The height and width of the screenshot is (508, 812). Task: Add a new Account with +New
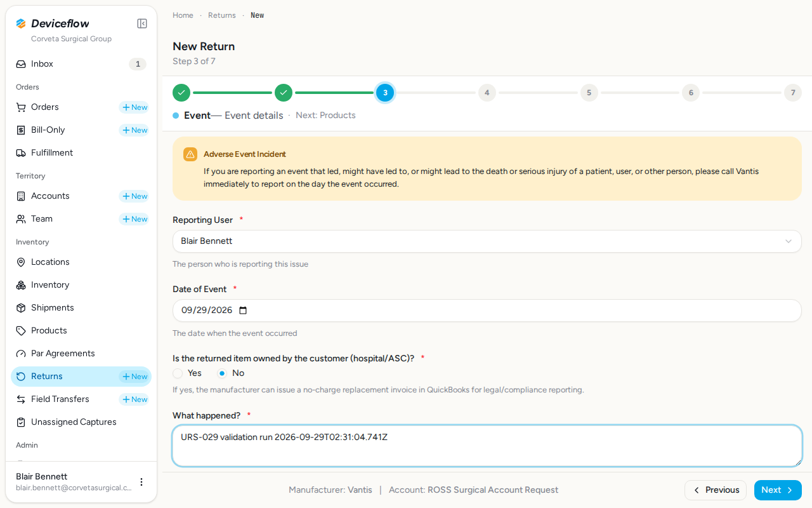coord(134,196)
